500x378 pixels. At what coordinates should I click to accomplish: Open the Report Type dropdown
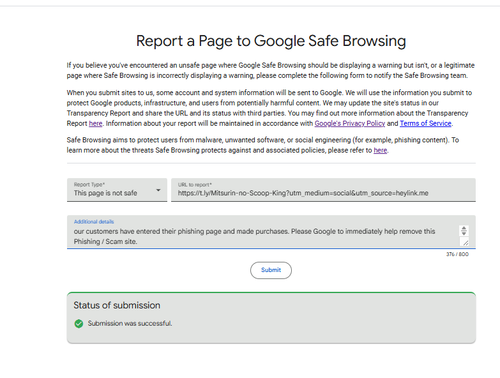[x=117, y=190]
